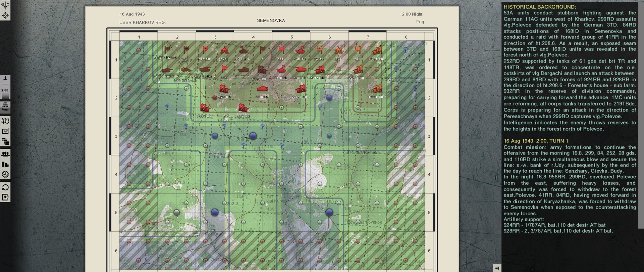Select the 60 BTR tank unit
Viewport: 644px width, 272px height.
pyautogui.click(x=262, y=89)
